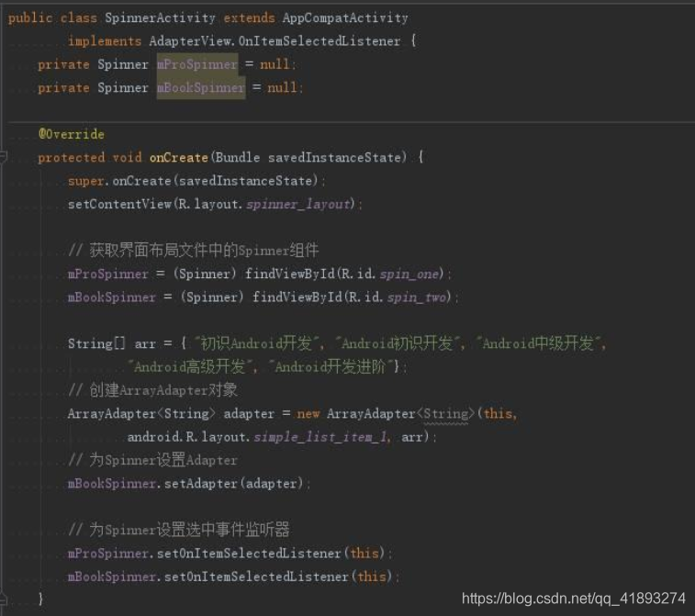
Task: Click the AppCompatActivity superclass name
Action: [345, 18]
